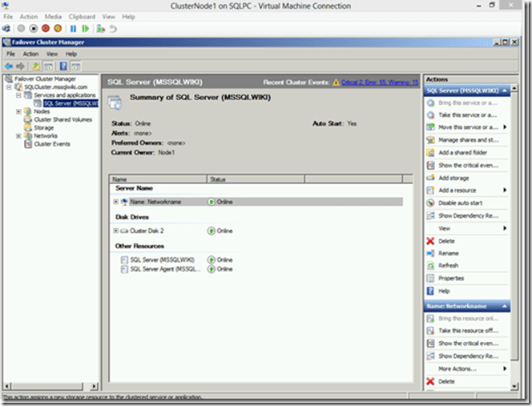Screen dimensions: 532x406
Task: Click the Ctrl+Alt+Del icon in VM toolbar
Action: click(x=7, y=28)
